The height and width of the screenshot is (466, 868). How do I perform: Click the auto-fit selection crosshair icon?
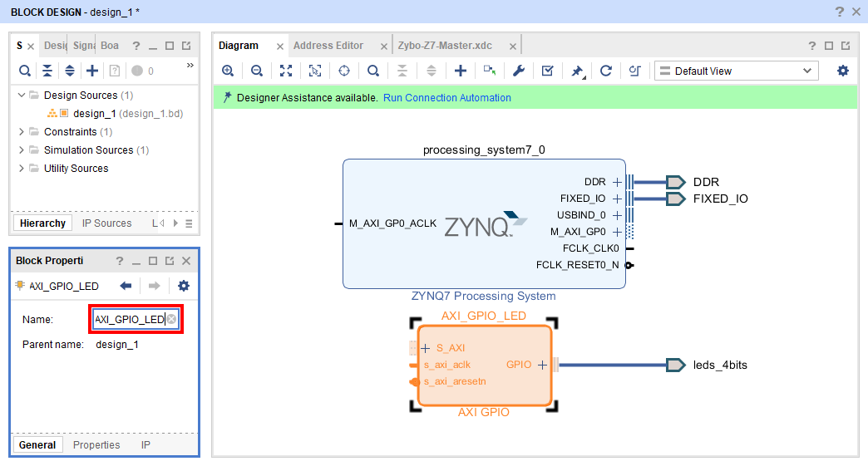pyautogui.click(x=343, y=71)
